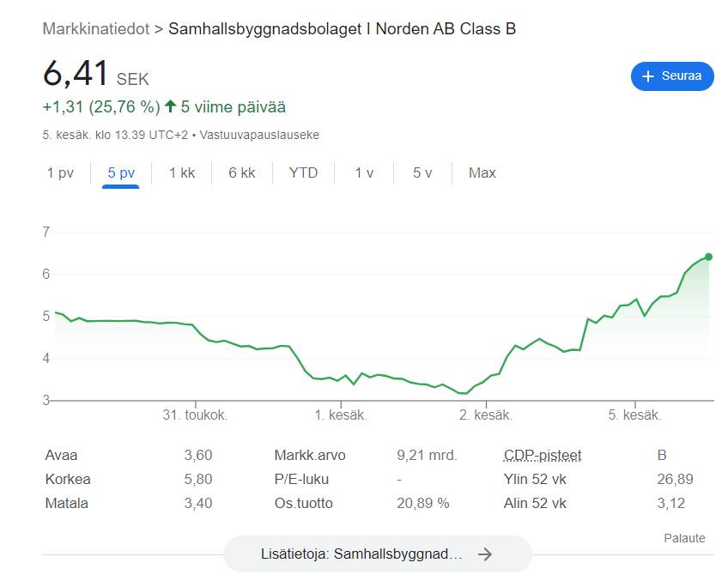The image size is (728, 575).
Task: Click the green up arrow indicator
Action: point(171,107)
